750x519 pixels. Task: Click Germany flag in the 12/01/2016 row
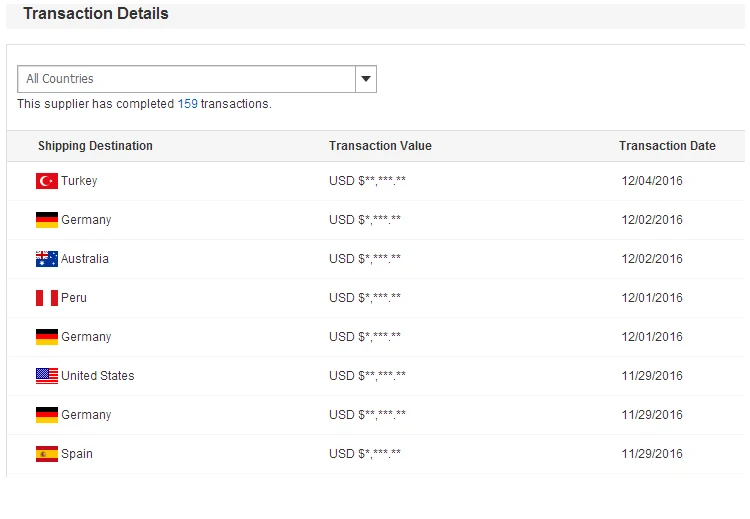(x=47, y=337)
